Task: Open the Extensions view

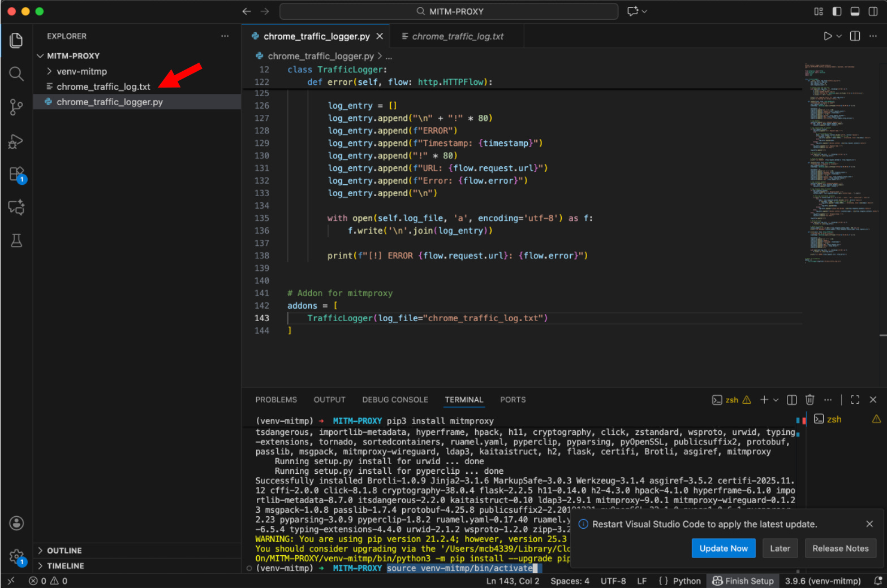Action: click(16, 174)
